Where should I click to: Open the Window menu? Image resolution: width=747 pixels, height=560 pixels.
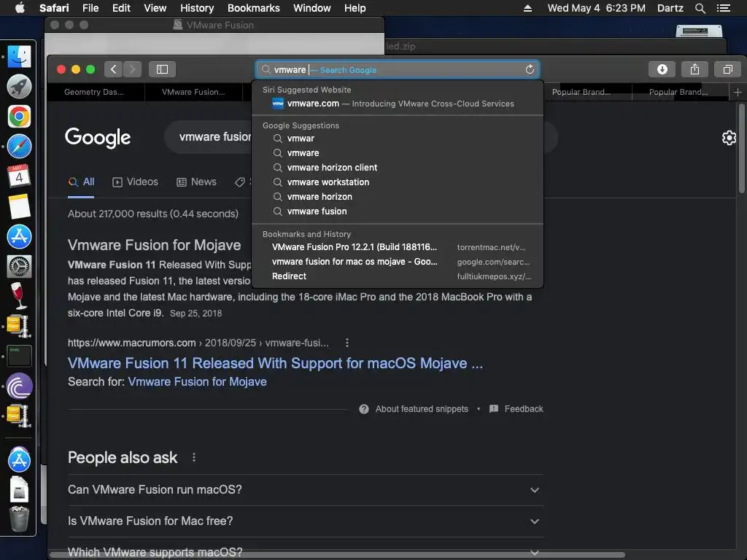[x=311, y=8]
